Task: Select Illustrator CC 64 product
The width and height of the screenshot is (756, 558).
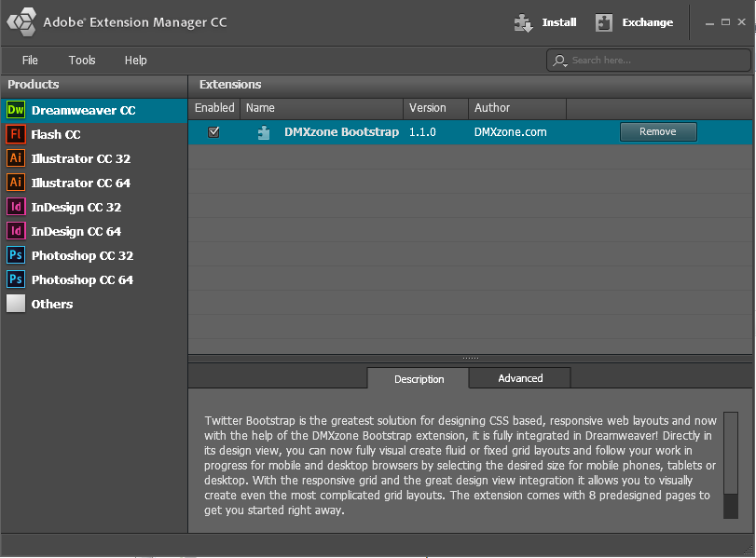Action: point(94,183)
